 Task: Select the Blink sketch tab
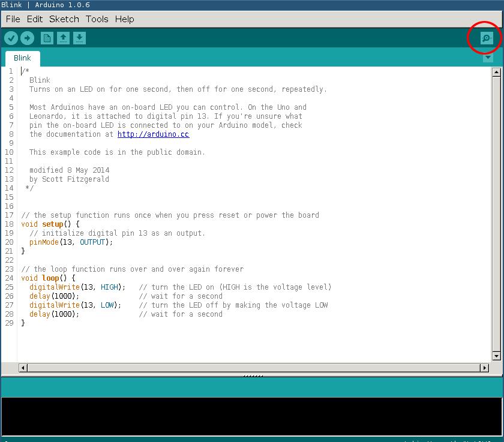point(23,58)
